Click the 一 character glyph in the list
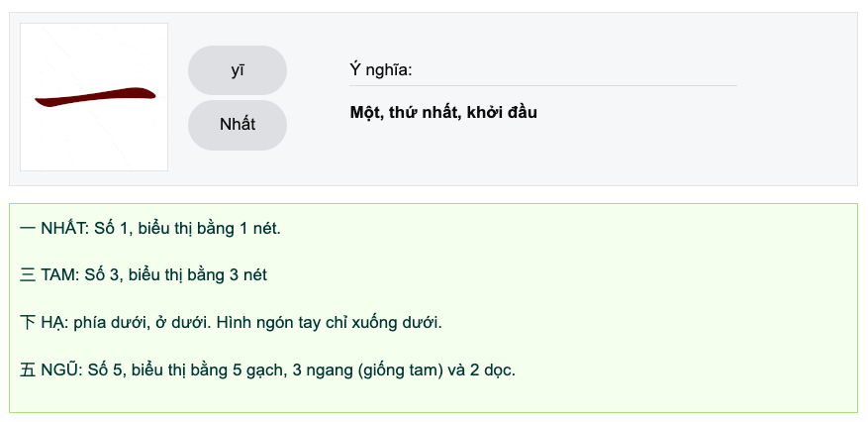 28,229
